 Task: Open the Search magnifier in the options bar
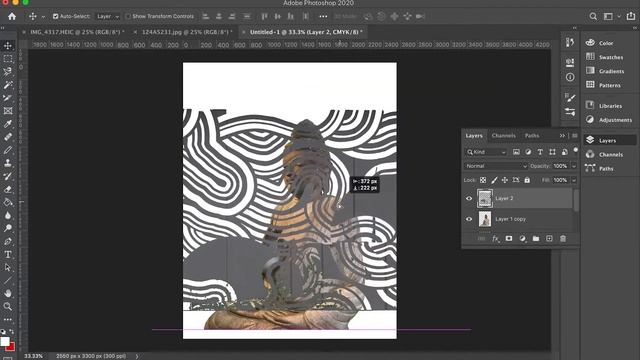click(593, 16)
